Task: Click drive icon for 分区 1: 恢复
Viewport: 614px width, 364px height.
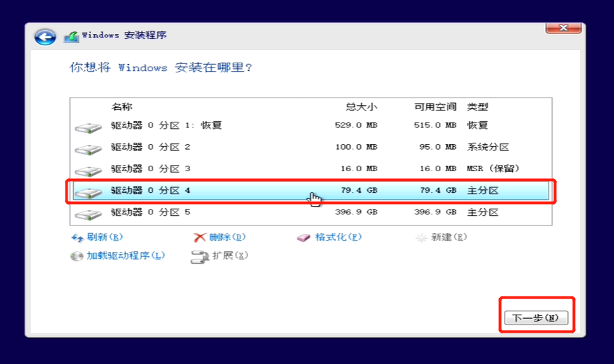Action: tap(89, 127)
